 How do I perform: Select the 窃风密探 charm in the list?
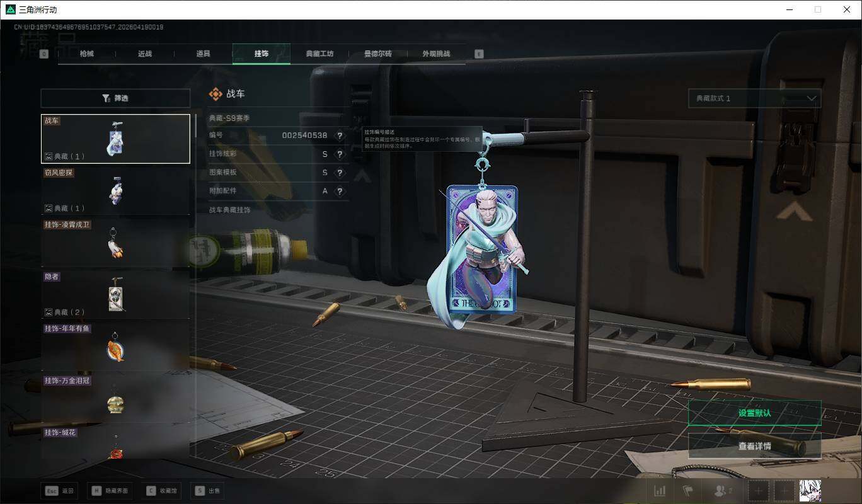(x=115, y=190)
